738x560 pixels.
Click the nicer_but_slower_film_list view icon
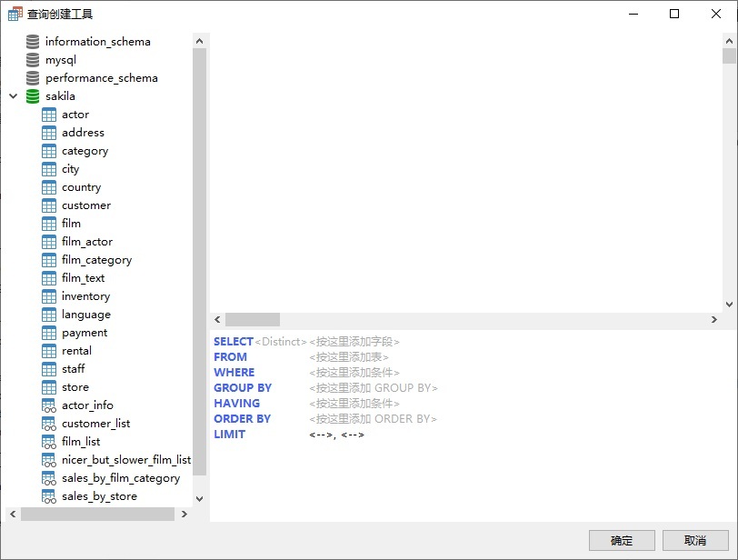coord(49,460)
